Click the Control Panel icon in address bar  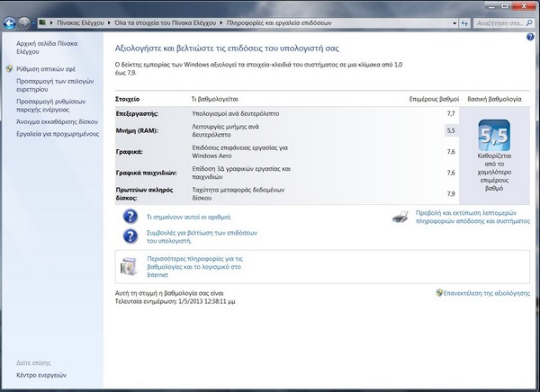[x=42, y=22]
